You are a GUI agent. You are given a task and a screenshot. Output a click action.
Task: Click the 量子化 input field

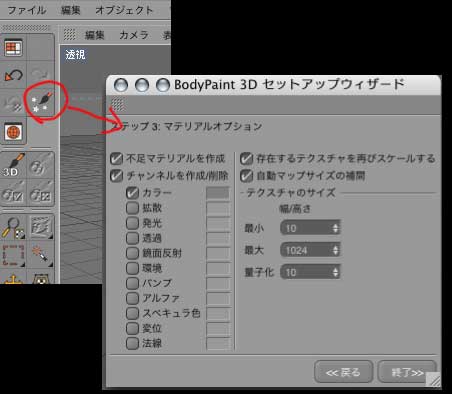[x=310, y=272]
